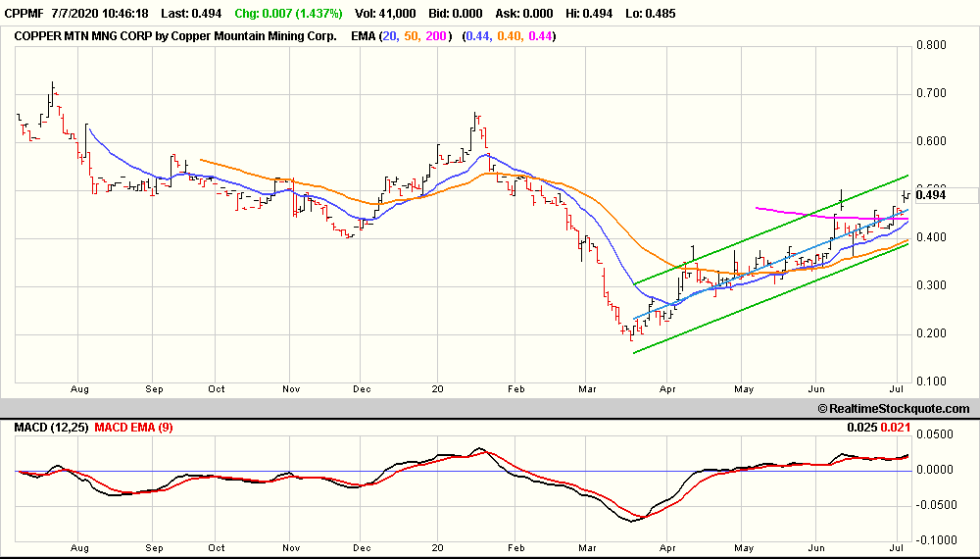Select the Last: 0.494 value
Image resolution: width=980 pixels, height=559 pixels.
pos(191,13)
